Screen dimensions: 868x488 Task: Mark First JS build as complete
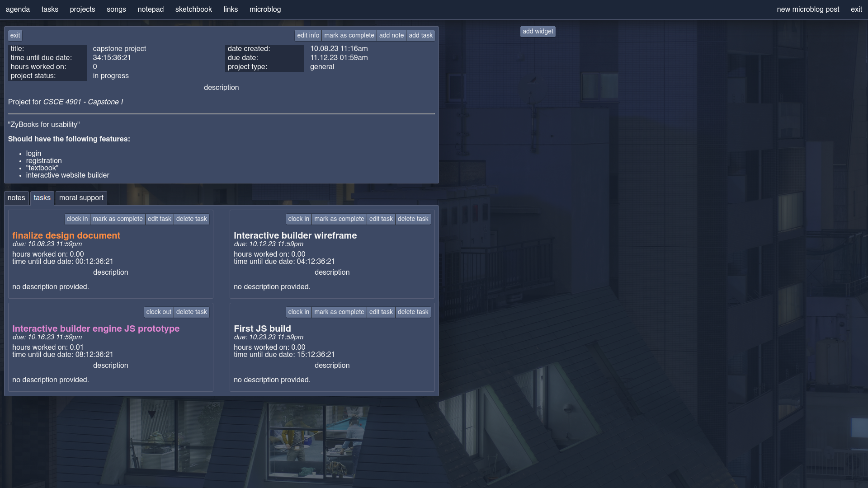click(340, 312)
